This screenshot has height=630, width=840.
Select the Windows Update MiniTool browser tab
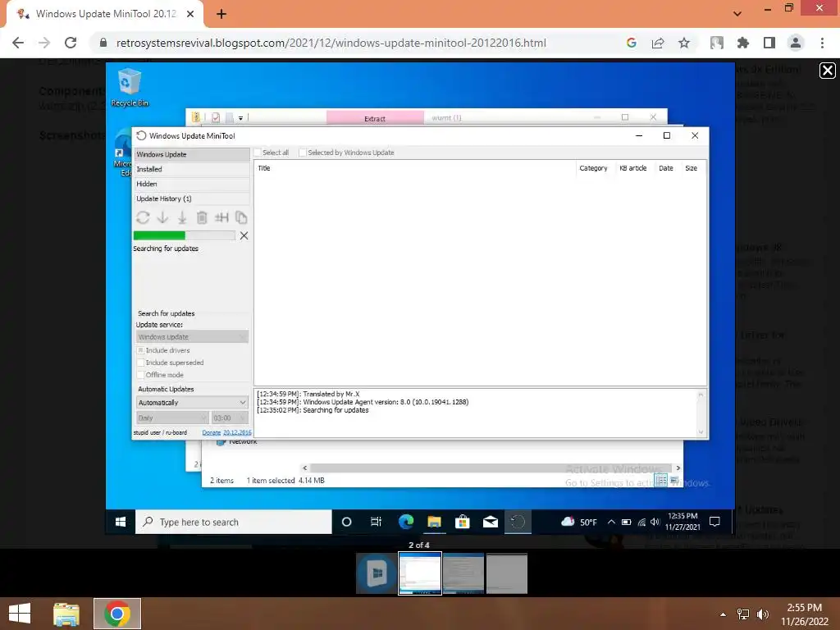coord(105,14)
